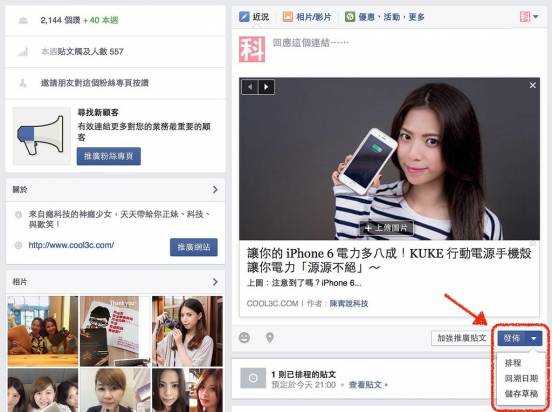Click the scheduled post clock icon
The height and width of the screenshot is (412, 552).
coord(253,378)
